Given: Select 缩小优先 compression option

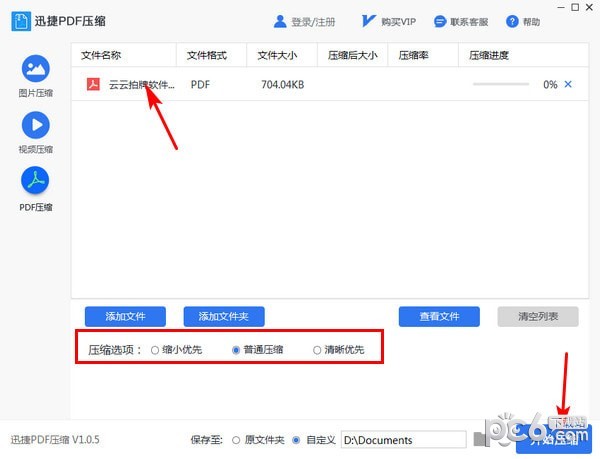Looking at the screenshot, I should coord(176,350).
